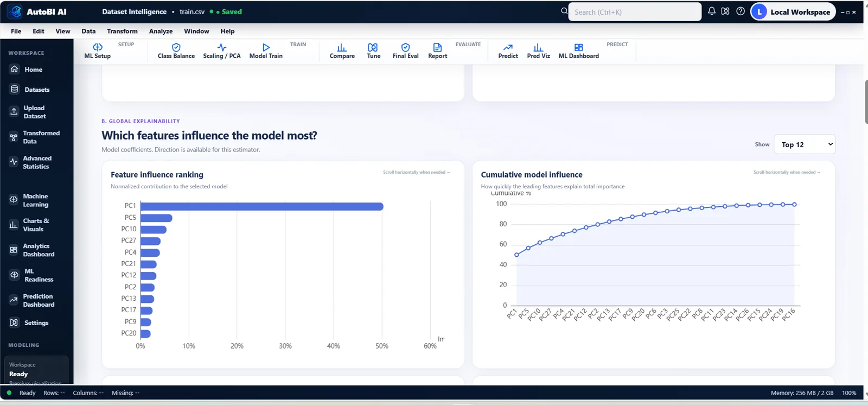Viewport: 868px width, 405px height.
Task: Click the notifications bell icon
Action: click(x=711, y=11)
